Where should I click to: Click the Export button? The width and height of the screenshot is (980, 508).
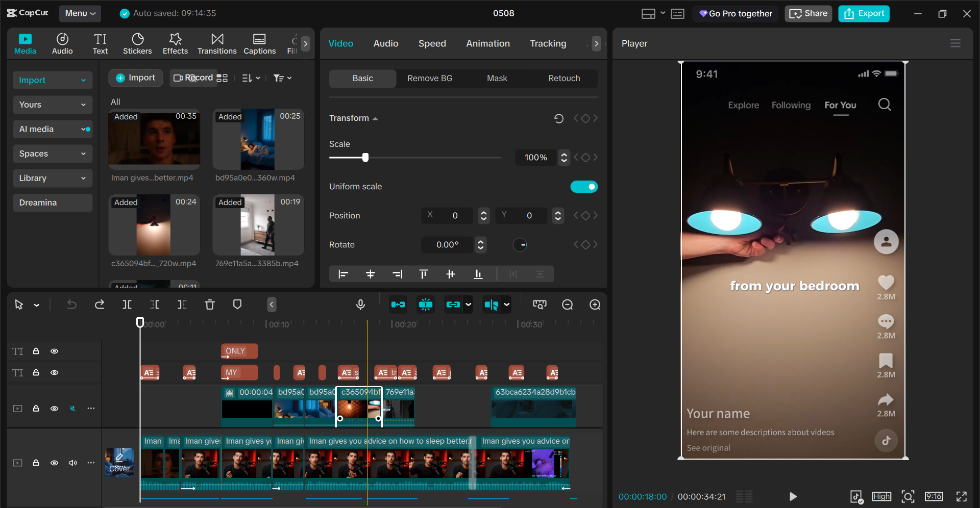tap(864, 13)
